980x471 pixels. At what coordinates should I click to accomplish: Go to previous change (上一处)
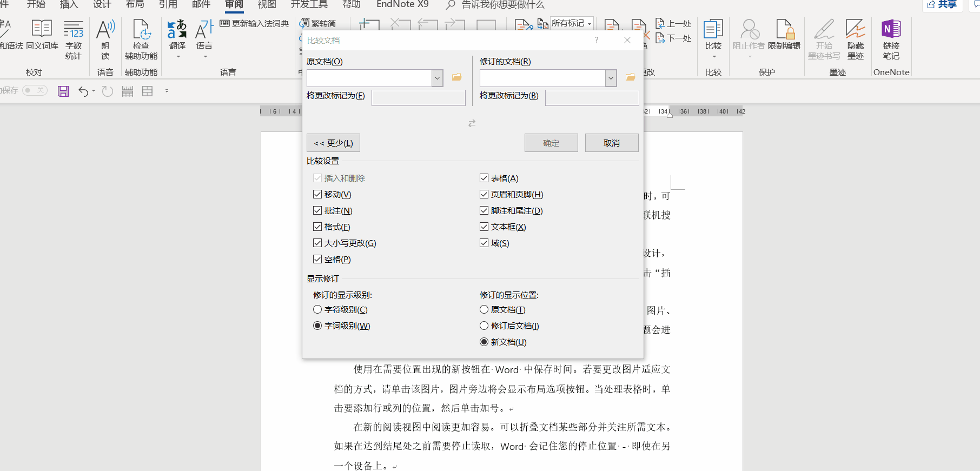click(673, 23)
